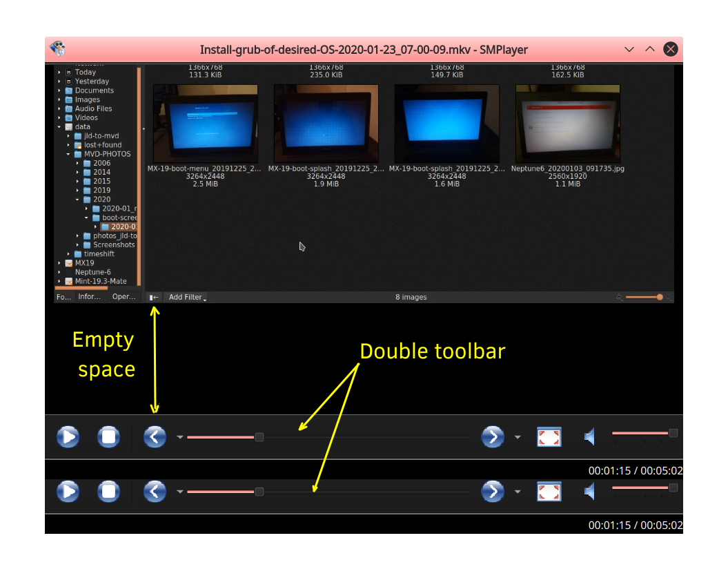The width and height of the screenshot is (728, 587).
Task: Click the Play button in the lower toolbar
Action: 68,491
